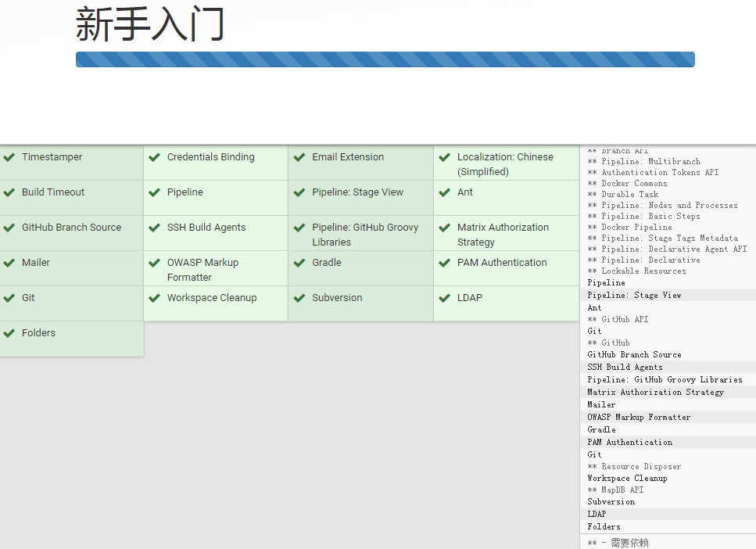Click the checkmark beside Email Extension
The width and height of the screenshot is (756, 549).
(299, 156)
